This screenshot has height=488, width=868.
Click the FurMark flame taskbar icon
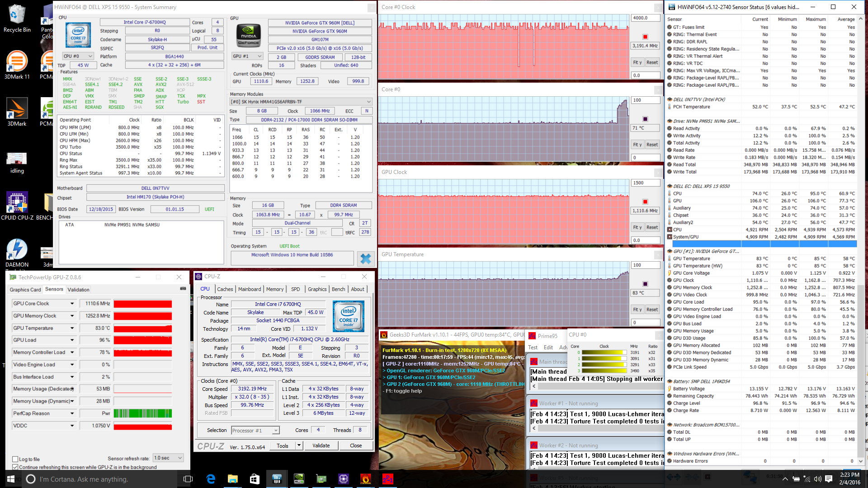click(365, 479)
